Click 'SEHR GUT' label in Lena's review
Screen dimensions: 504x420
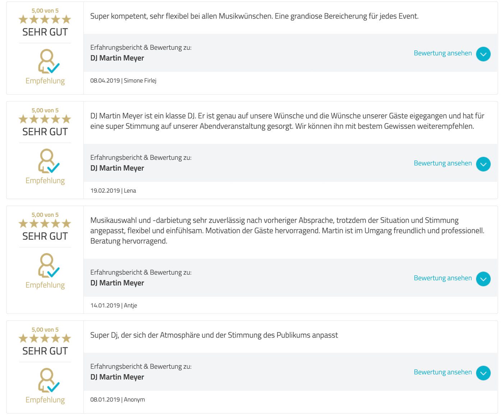click(45, 132)
